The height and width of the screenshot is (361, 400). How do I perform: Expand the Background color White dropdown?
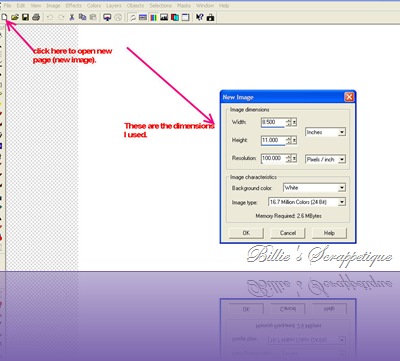pyautogui.click(x=342, y=188)
